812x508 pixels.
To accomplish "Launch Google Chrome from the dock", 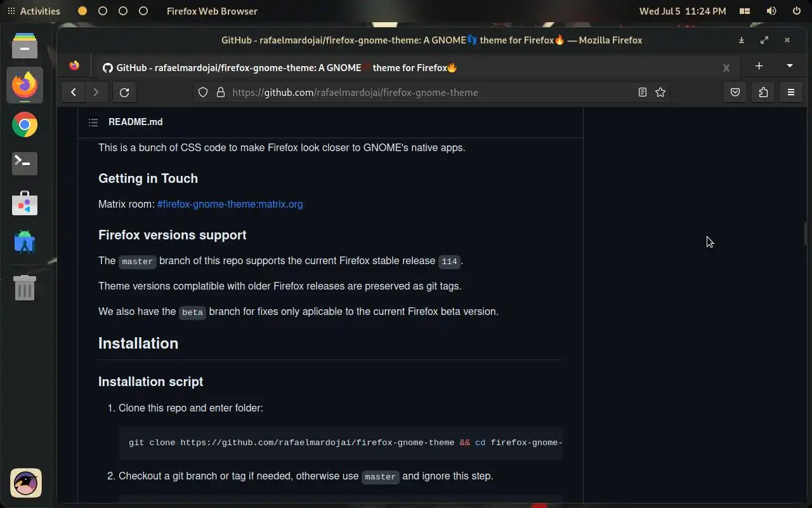I will point(25,124).
